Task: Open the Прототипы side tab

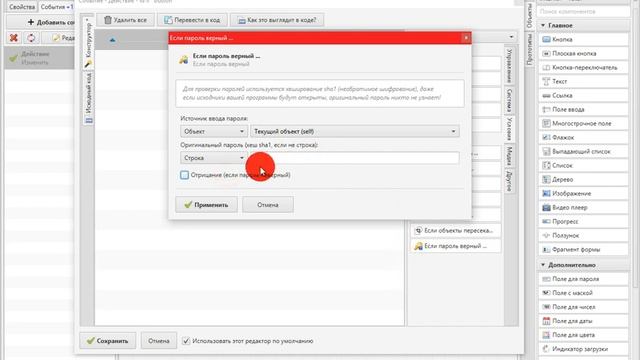Action: pos(529,49)
